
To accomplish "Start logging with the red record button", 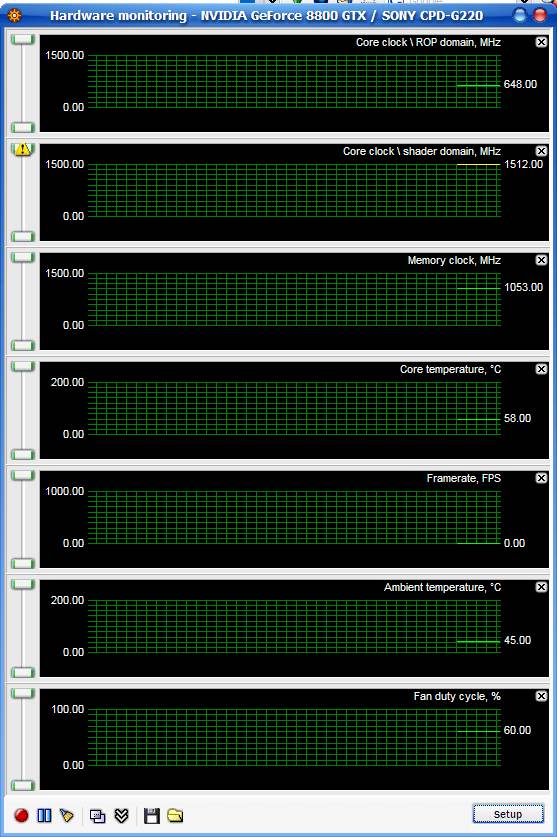I will pos(21,815).
